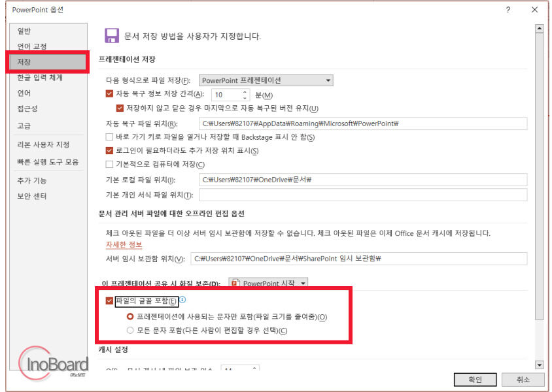This screenshot has height=392, width=552.
Task: Click the up arrow of the AutoRecover minutes spinner
Action: 245,91
